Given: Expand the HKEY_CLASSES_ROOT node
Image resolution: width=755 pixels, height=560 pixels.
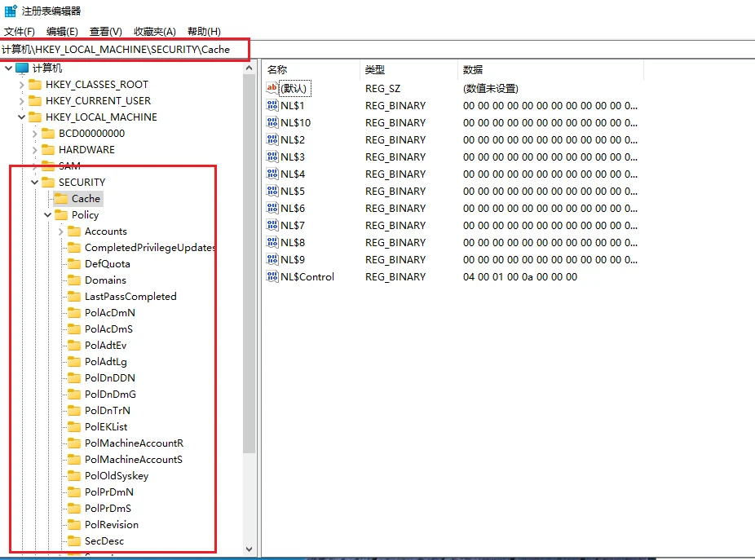Looking at the screenshot, I should point(22,85).
